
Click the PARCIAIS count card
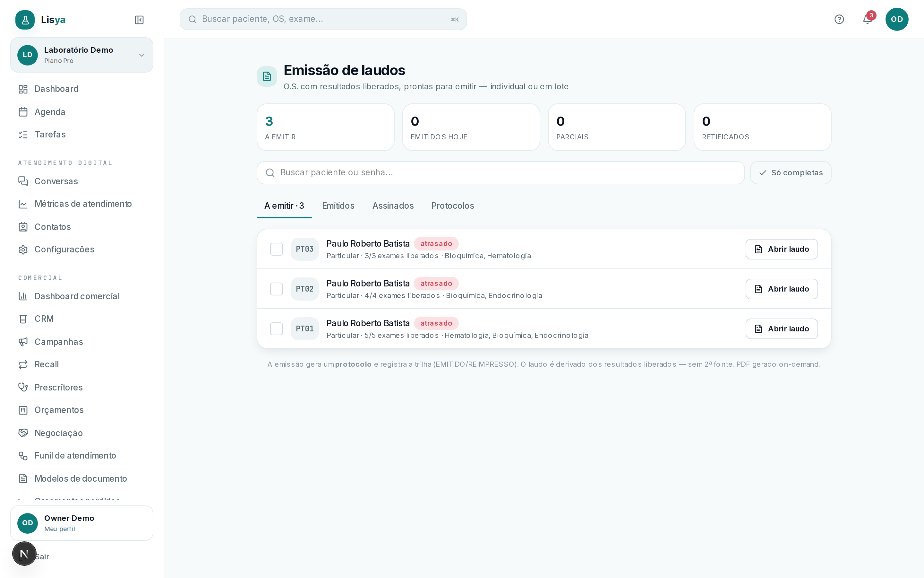click(x=617, y=127)
